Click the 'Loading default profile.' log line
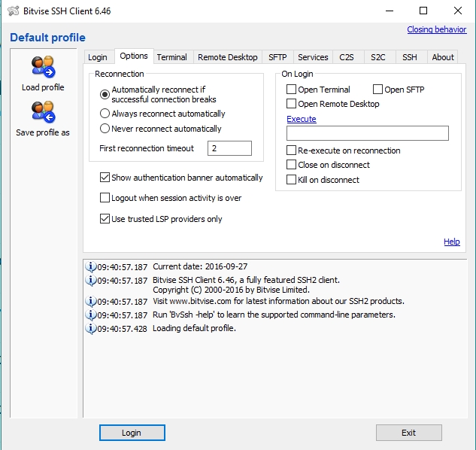The image size is (476, 450). tap(194, 328)
